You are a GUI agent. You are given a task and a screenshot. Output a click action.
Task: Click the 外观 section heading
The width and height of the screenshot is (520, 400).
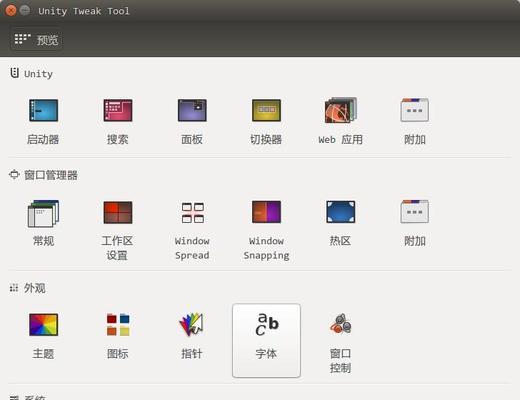pos(35,288)
